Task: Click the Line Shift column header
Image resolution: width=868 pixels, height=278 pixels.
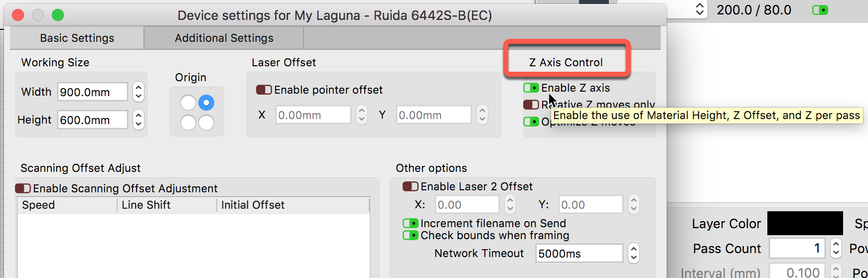Action: [x=167, y=205]
